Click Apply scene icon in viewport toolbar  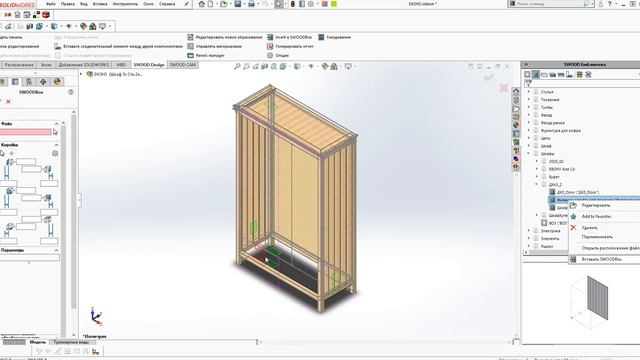(334, 66)
